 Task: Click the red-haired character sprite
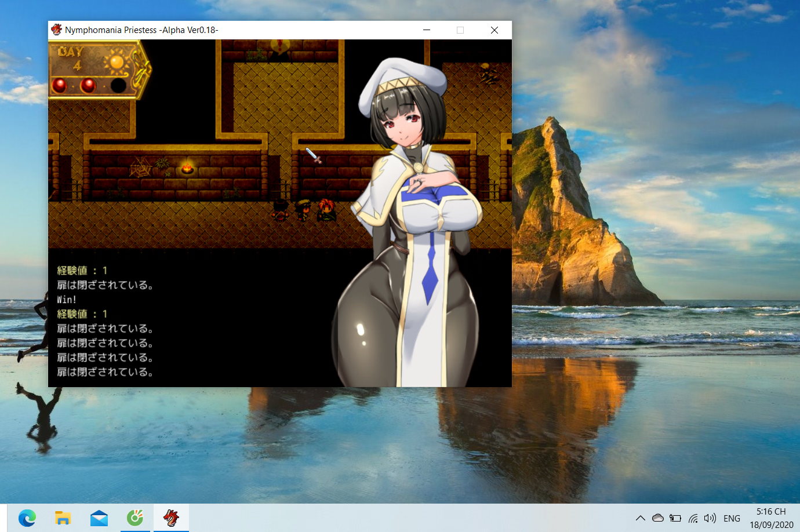click(x=326, y=210)
